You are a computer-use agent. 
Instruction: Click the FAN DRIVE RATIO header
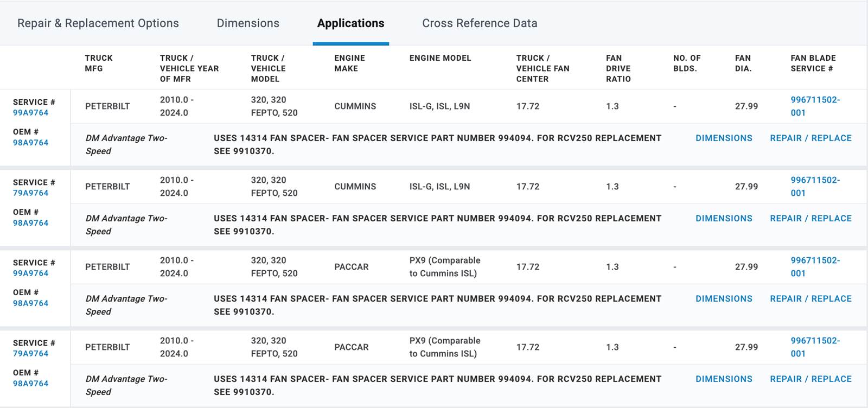coord(618,68)
